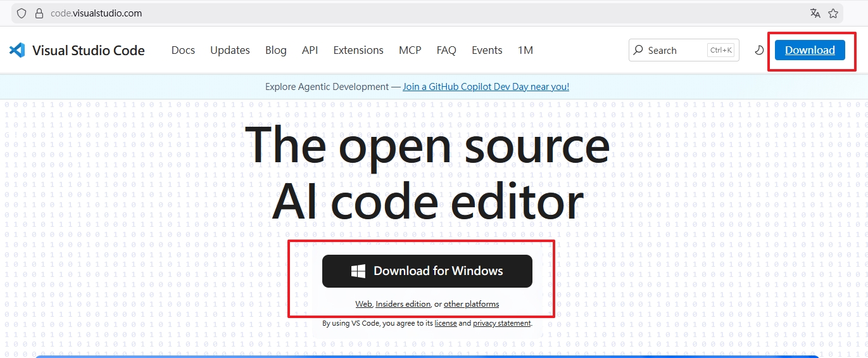The width and height of the screenshot is (868, 358).
Task: Click the magnifier icon in Search box
Action: [638, 50]
